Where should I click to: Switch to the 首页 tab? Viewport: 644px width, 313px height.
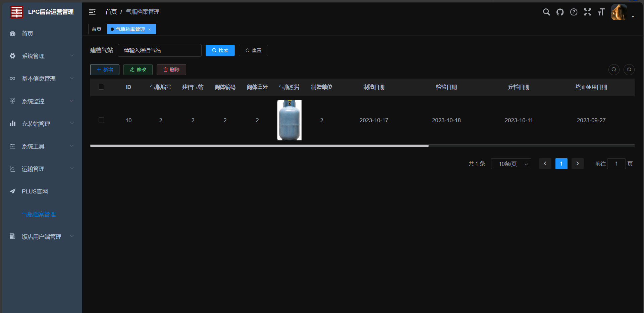97,29
